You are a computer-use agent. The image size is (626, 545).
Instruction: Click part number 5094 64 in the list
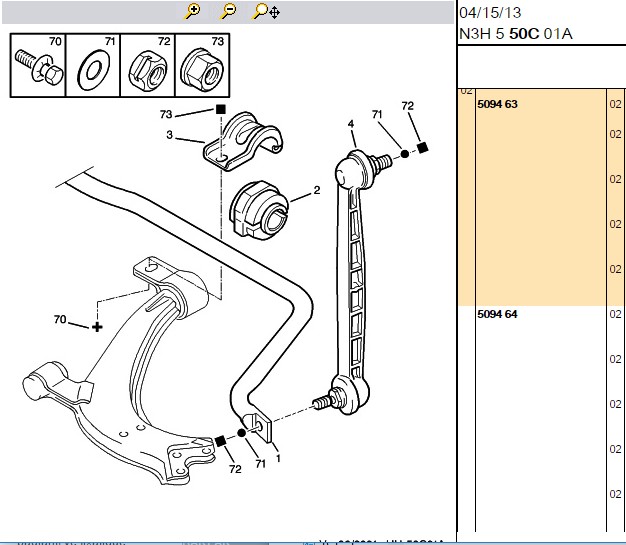click(497, 314)
